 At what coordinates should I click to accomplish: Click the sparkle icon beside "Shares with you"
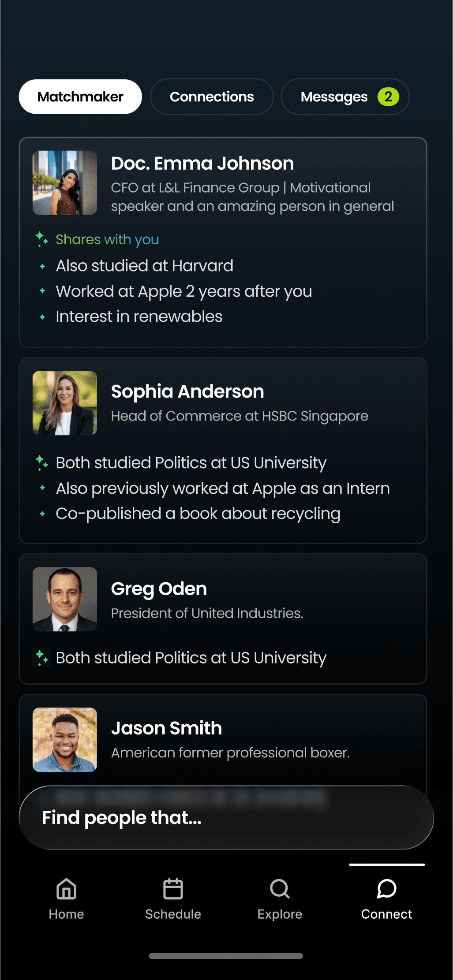tap(41, 239)
